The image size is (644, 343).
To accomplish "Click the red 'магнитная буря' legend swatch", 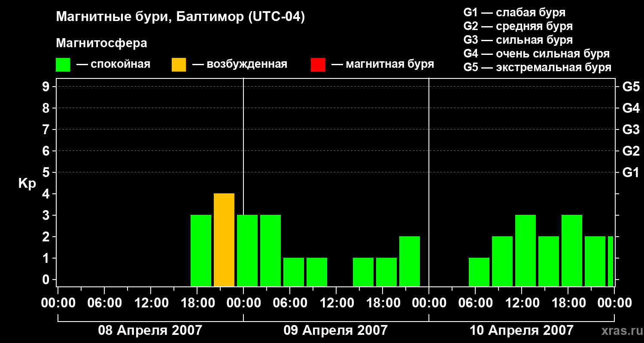I will point(318,64).
